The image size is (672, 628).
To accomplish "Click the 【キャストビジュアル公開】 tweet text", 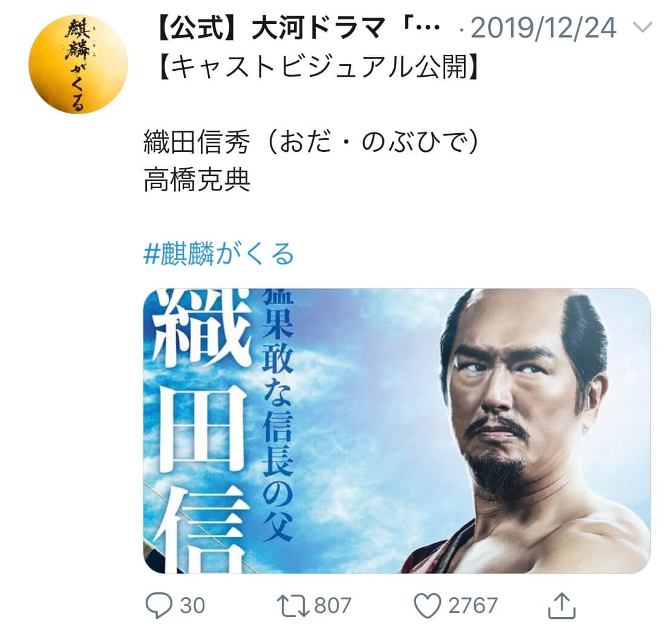I will pyautogui.click(x=318, y=67).
